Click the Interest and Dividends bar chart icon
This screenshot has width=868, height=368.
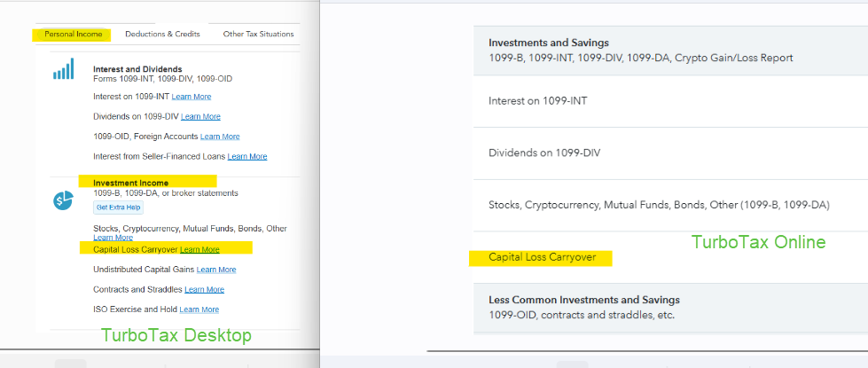point(63,68)
